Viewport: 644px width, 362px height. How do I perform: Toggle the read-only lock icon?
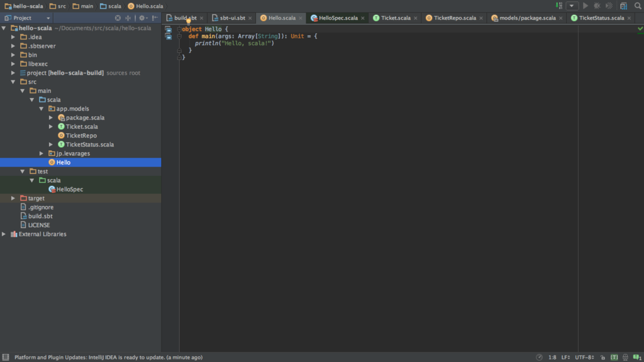pyautogui.click(x=602, y=358)
